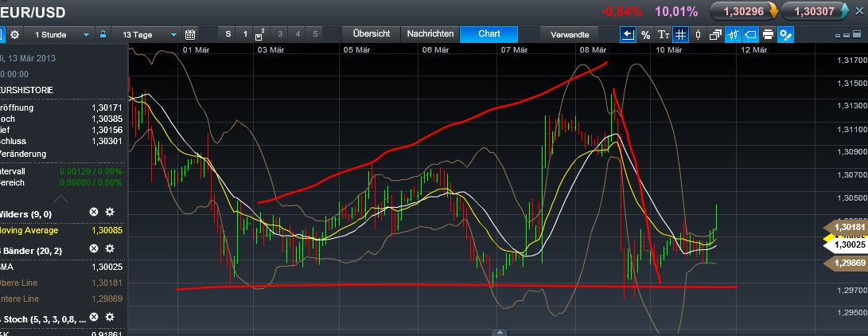Click the 1,30181 upper band price tag
The width and height of the screenshot is (868, 336).
tap(846, 227)
